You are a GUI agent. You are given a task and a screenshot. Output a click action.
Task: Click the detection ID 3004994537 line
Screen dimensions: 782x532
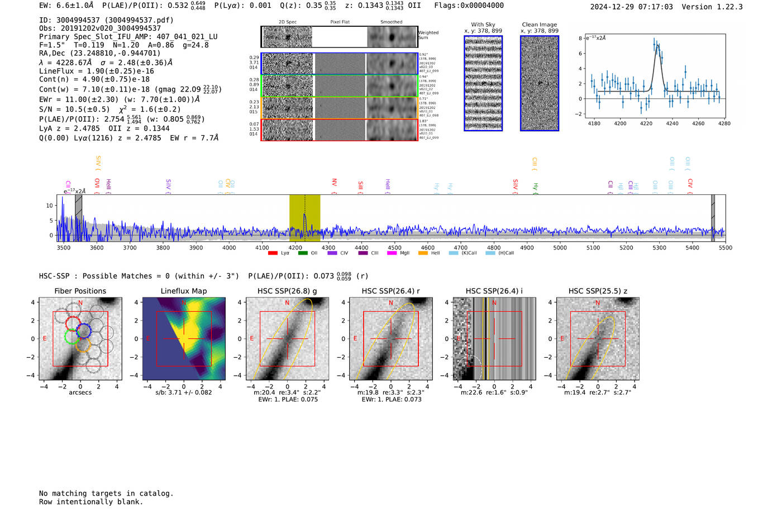pyautogui.click(x=106, y=20)
